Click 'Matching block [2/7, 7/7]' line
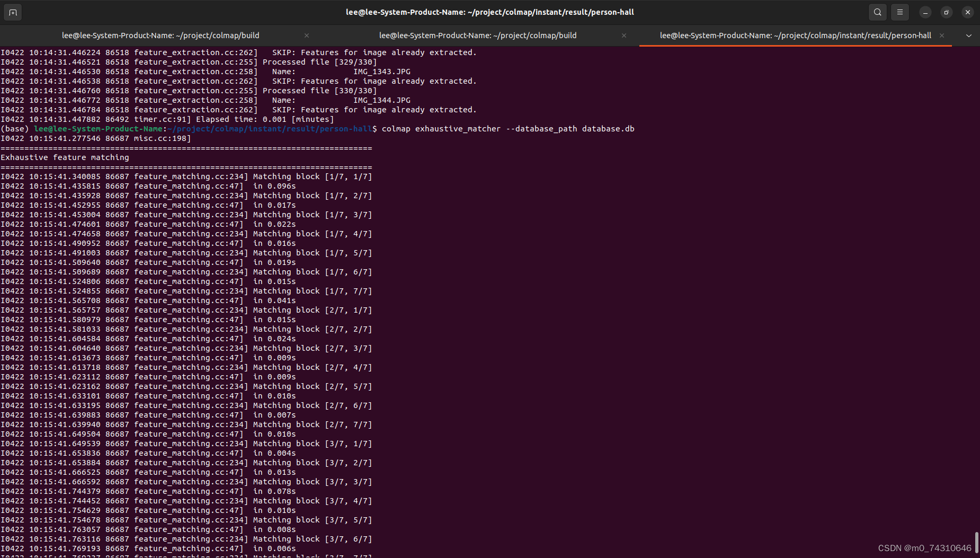The image size is (980, 558). click(186, 424)
